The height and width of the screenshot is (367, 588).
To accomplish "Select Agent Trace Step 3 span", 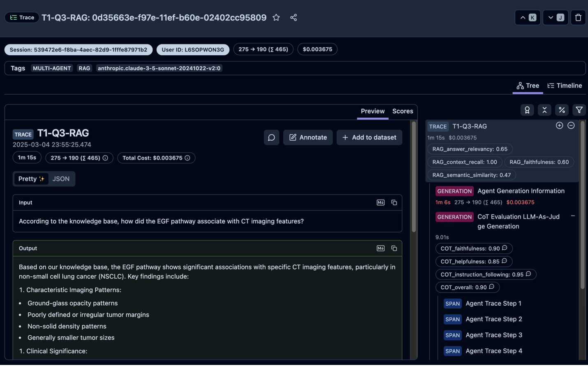I will tap(483, 335).
